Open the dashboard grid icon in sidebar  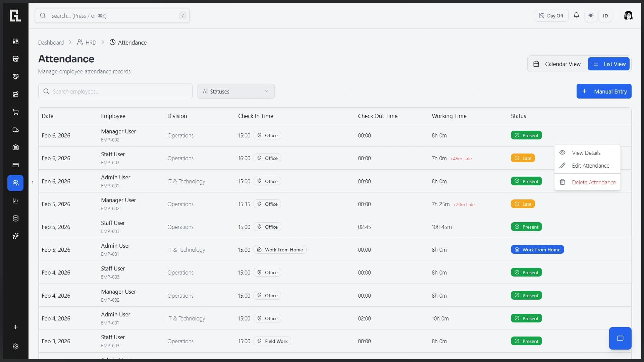[15, 41]
